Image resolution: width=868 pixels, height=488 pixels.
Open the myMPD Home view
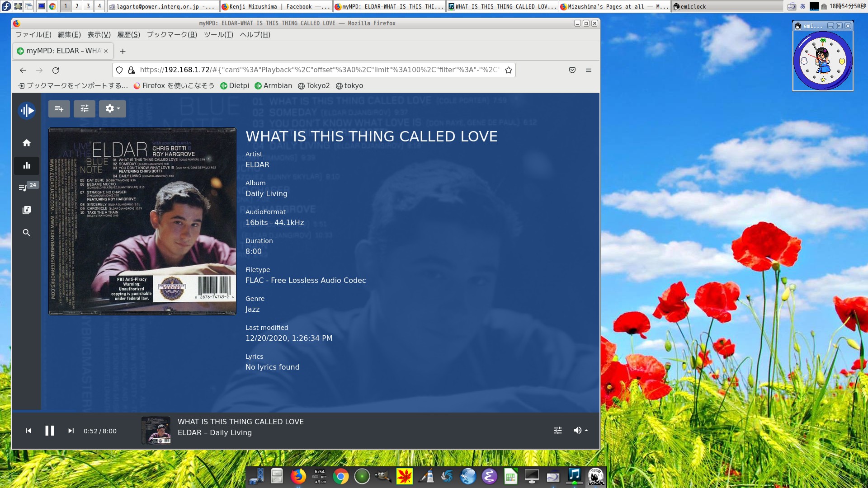(27, 143)
